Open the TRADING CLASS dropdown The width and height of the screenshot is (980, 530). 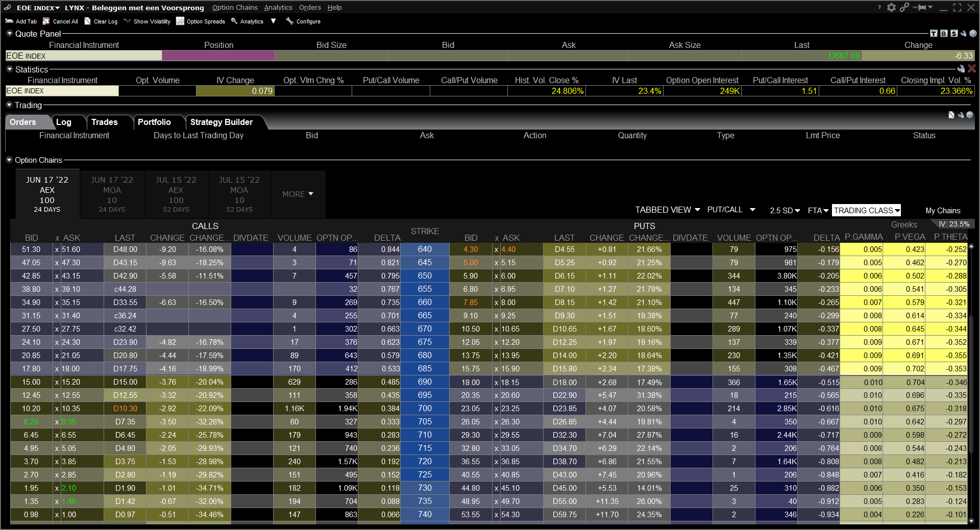click(x=867, y=210)
